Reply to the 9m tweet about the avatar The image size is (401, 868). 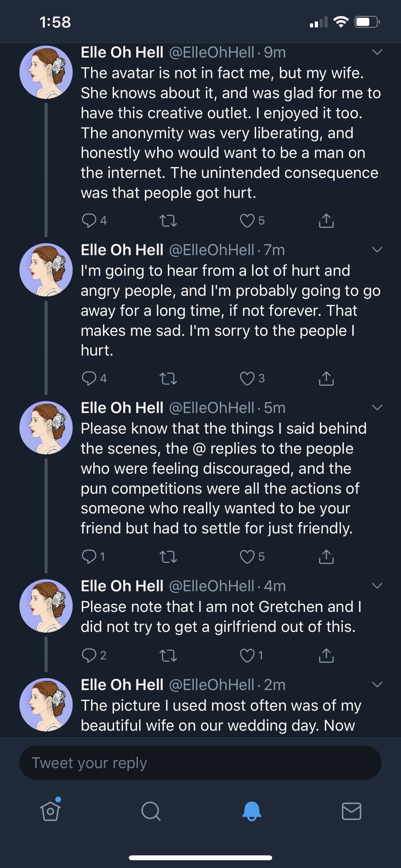(x=89, y=220)
